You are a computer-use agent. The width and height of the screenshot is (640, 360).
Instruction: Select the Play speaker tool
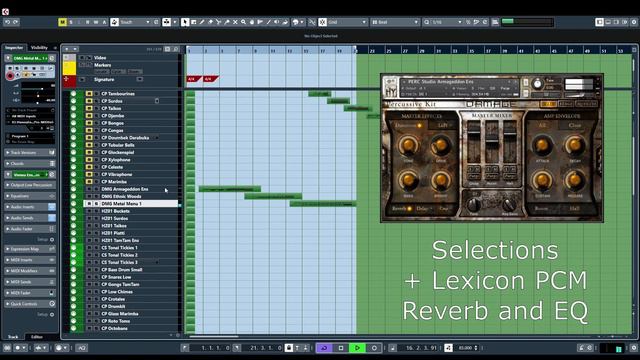tap(277, 22)
